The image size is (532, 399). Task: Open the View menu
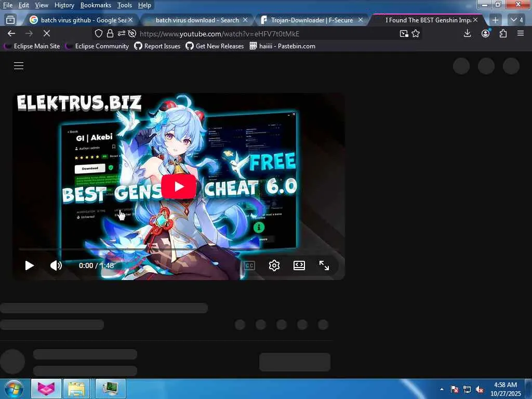tap(42, 5)
